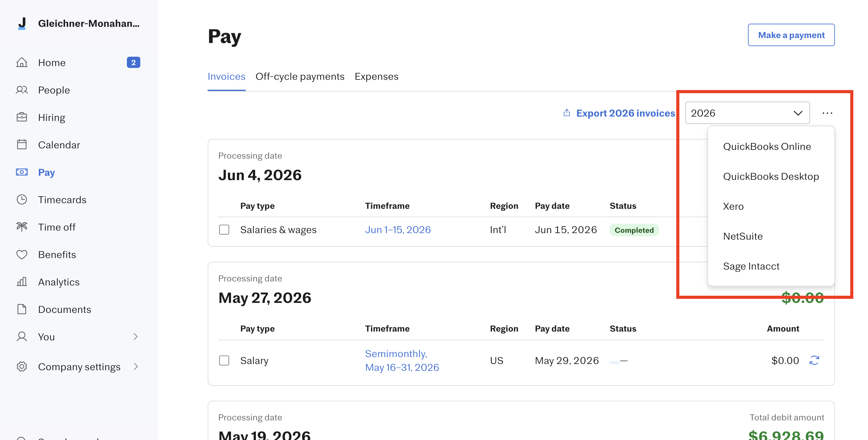Open the Jun 1–15, 2026 timeframe link
The image size is (868, 440).
398,230
